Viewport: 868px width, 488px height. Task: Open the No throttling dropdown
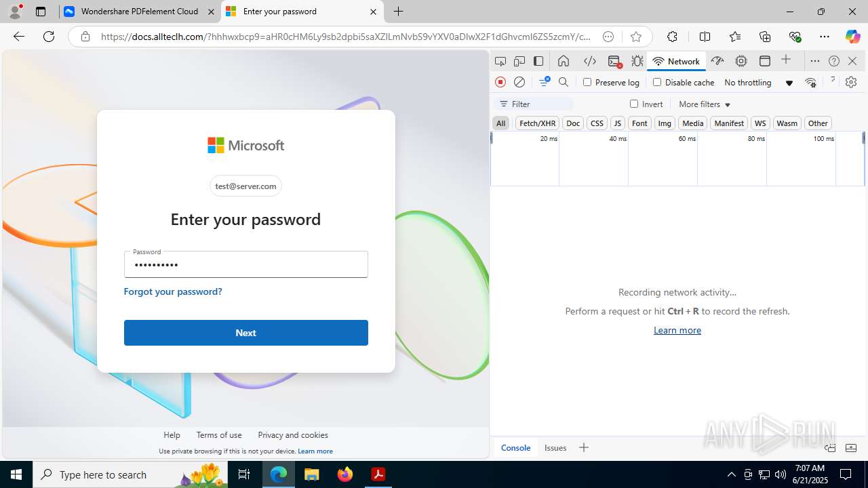point(758,83)
